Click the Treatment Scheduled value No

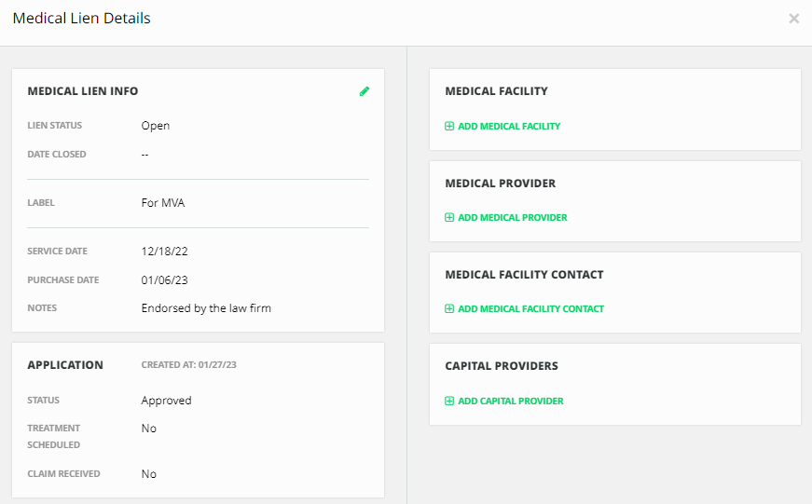[149, 429]
